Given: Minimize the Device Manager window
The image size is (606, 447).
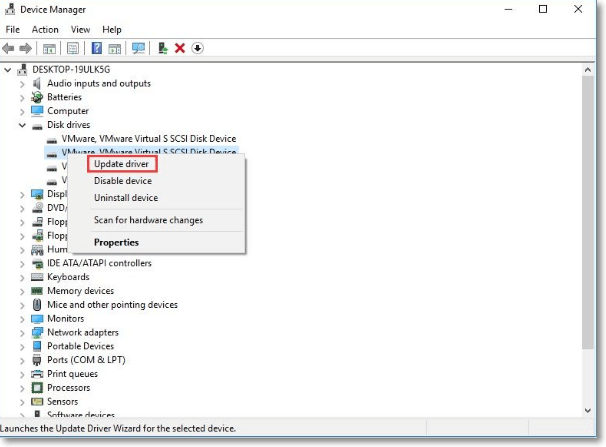Looking at the screenshot, I should tap(509, 9).
